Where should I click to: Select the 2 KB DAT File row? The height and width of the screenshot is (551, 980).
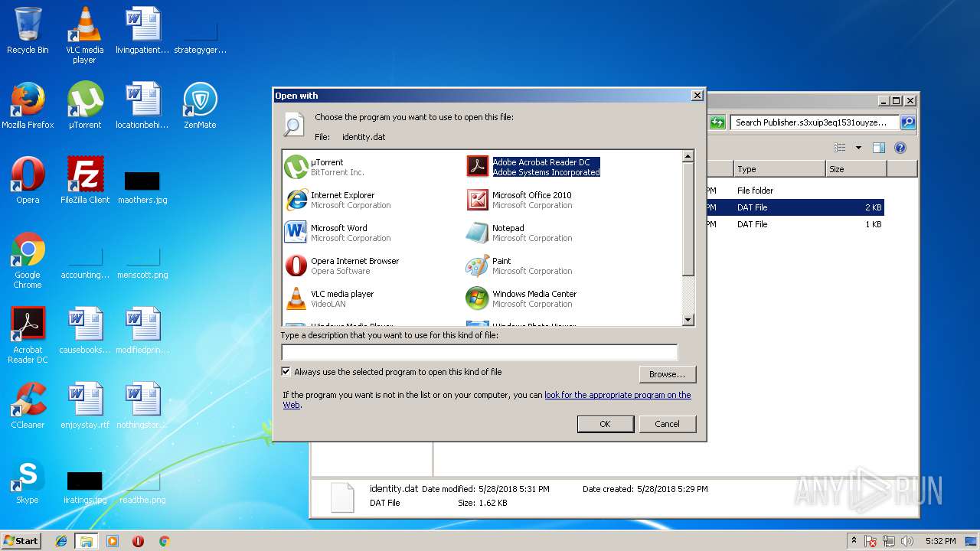pyautogui.click(x=796, y=207)
